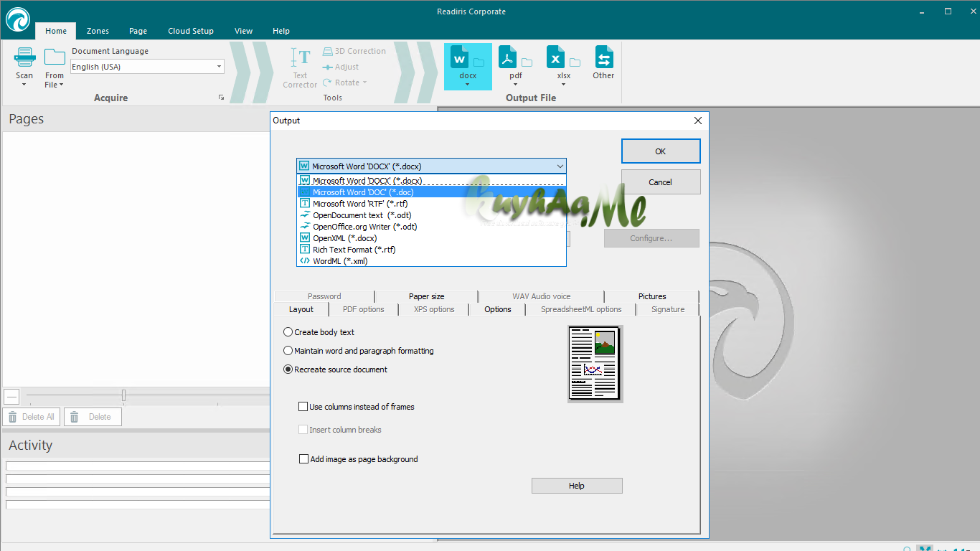
Task: Click the Delete page button
Action: click(x=93, y=417)
